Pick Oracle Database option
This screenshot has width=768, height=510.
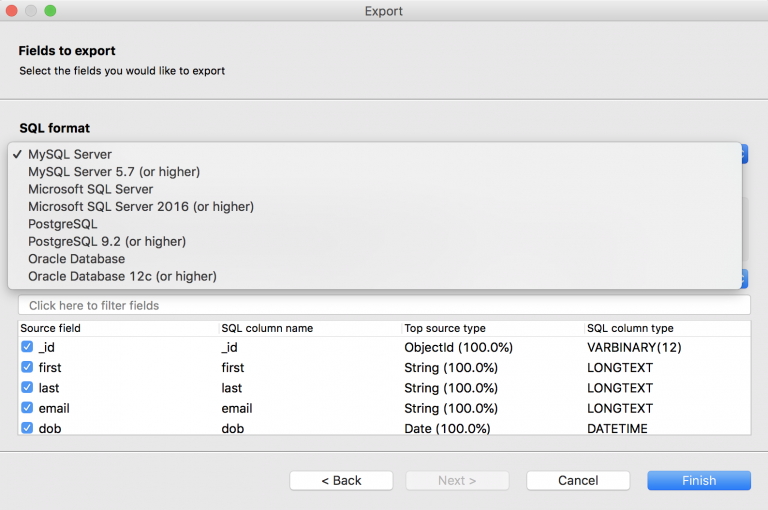(x=77, y=259)
